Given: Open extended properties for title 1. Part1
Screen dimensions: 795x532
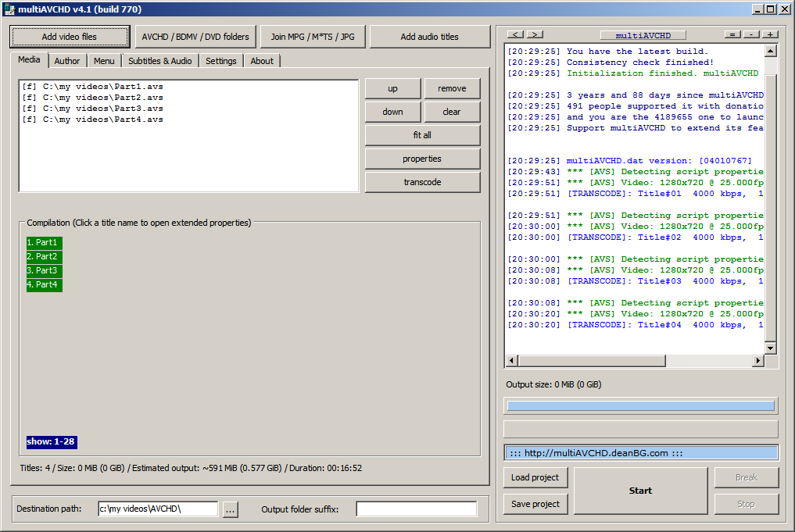Looking at the screenshot, I should coord(44,243).
